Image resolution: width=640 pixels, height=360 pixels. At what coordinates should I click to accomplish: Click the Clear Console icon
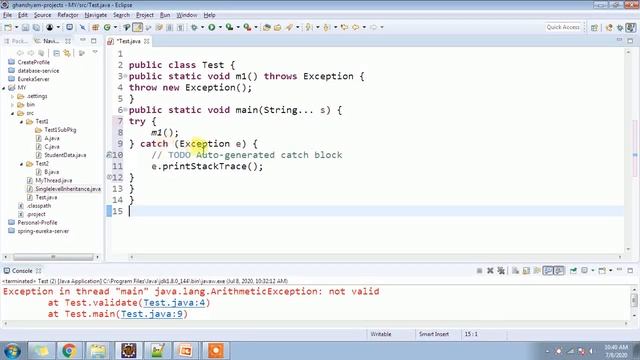pyautogui.click(x=516, y=271)
